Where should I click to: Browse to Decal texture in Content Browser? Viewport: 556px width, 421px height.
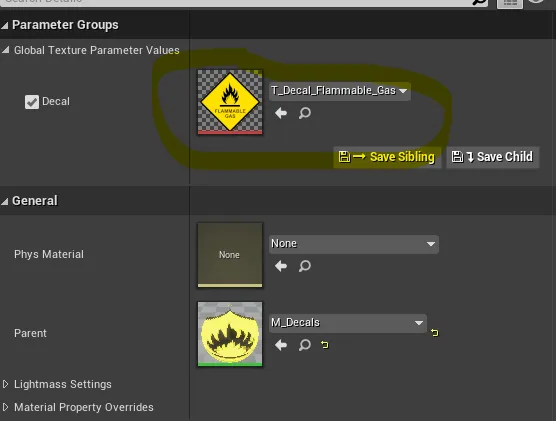[x=305, y=113]
